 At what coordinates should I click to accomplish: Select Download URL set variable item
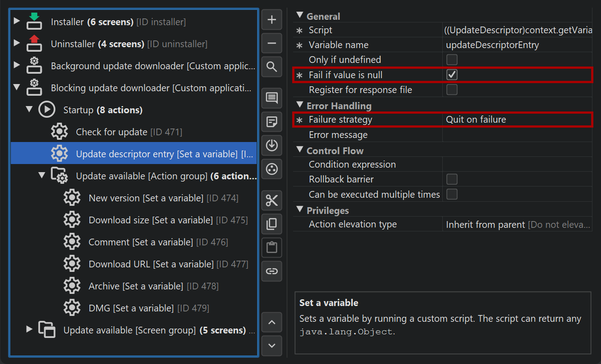(x=151, y=264)
